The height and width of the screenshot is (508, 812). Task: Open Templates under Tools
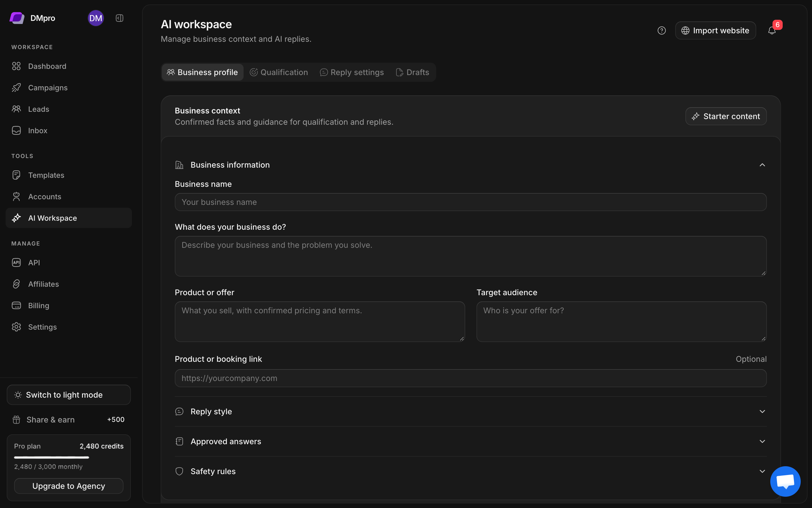(x=69, y=175)
